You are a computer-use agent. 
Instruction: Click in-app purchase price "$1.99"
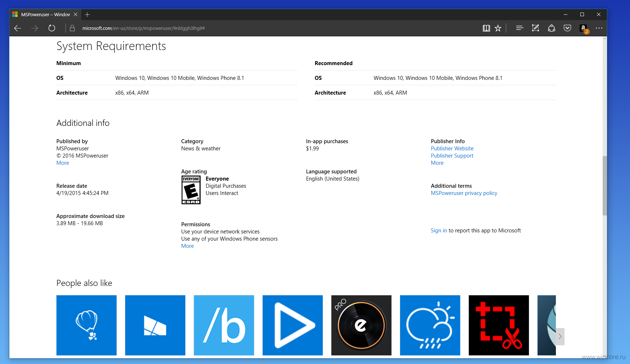pyautogui.click(x=312, y=149)
